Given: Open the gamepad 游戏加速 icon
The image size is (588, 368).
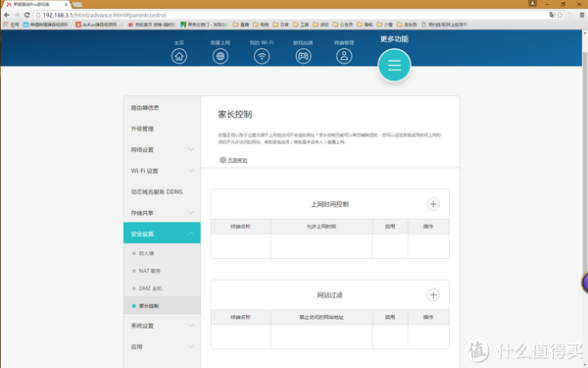Looking at the screenshot, I should tap(303, 56).
